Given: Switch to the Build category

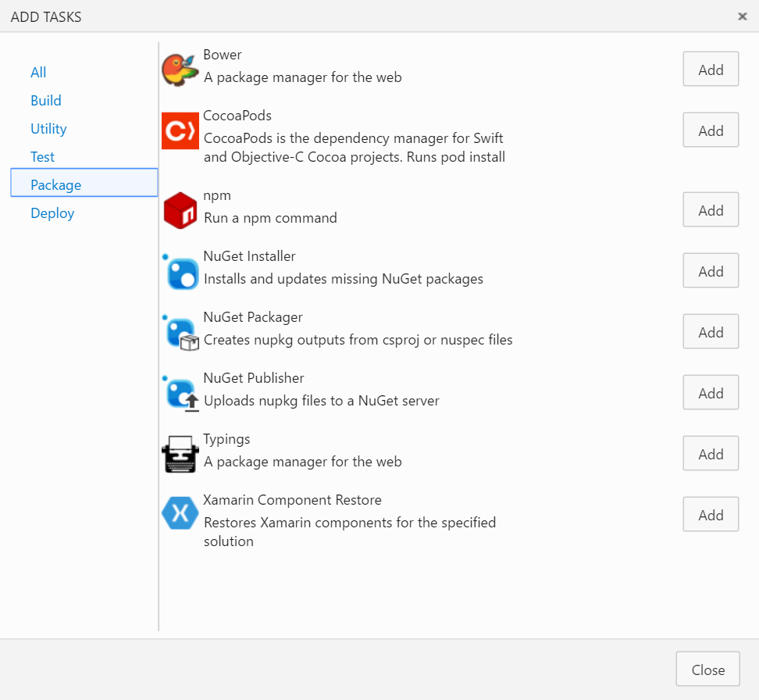Looking at the screenshot, I should (x=46, y=100).
